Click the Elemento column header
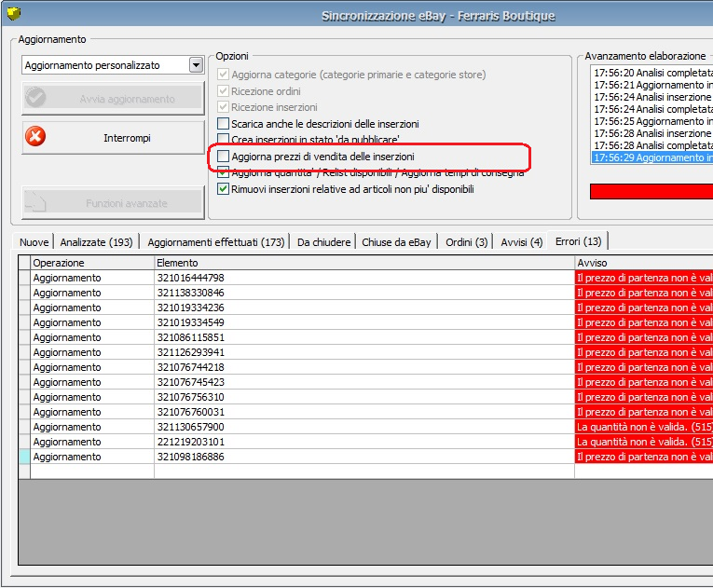 [364, 263]
